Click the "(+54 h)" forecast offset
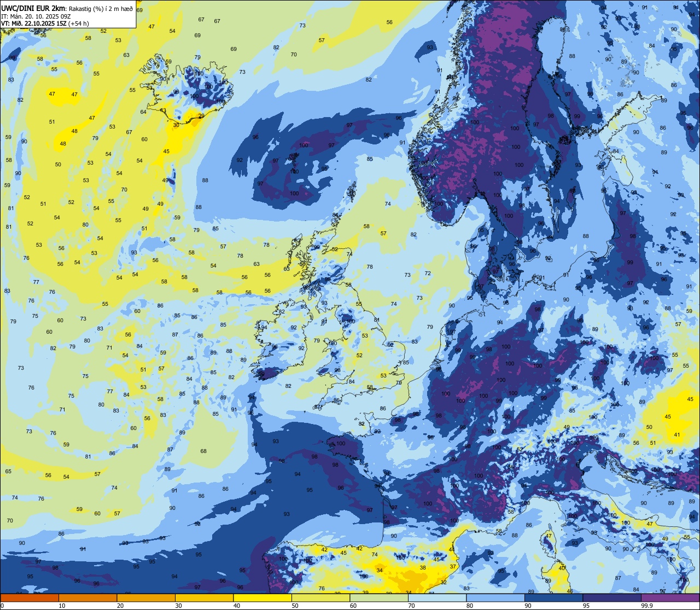This screenshot has height=610, width=700. click(x=79, y=24)
